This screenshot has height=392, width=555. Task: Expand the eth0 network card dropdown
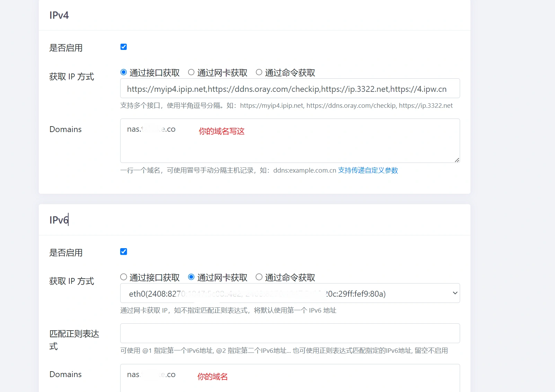click(x=290, y=293)
